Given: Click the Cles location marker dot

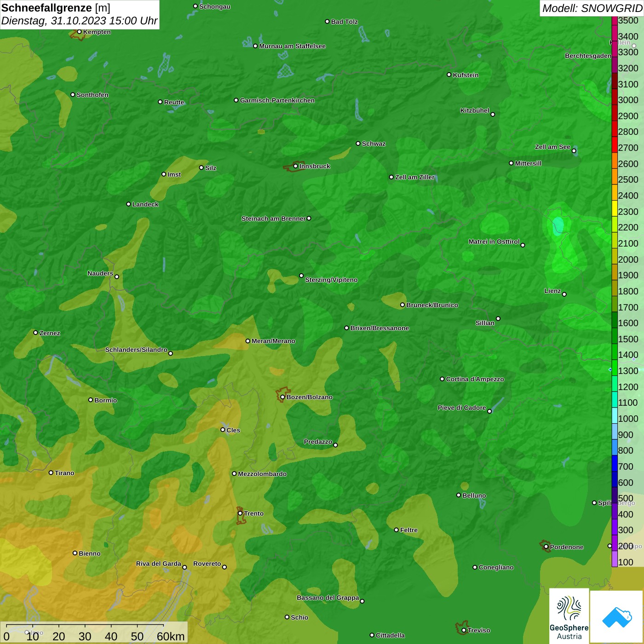Looking at the screenshot, I should point(223,430).
